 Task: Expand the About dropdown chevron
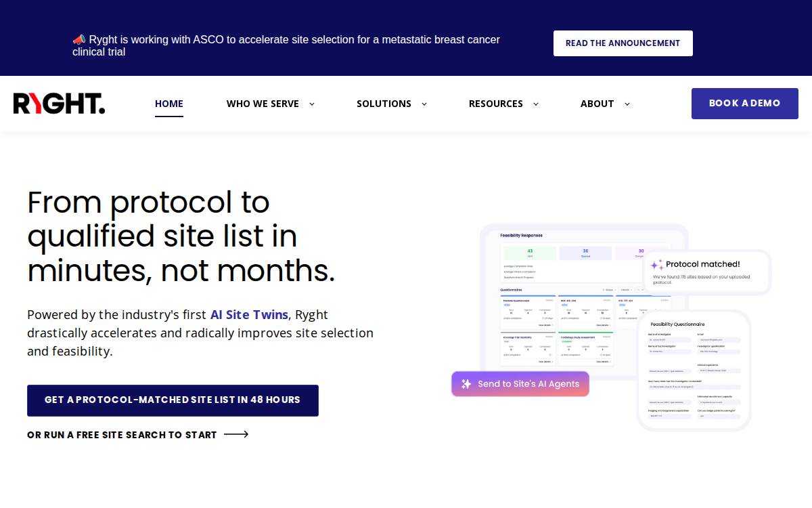pyautogui.click(x=627, y=104)
